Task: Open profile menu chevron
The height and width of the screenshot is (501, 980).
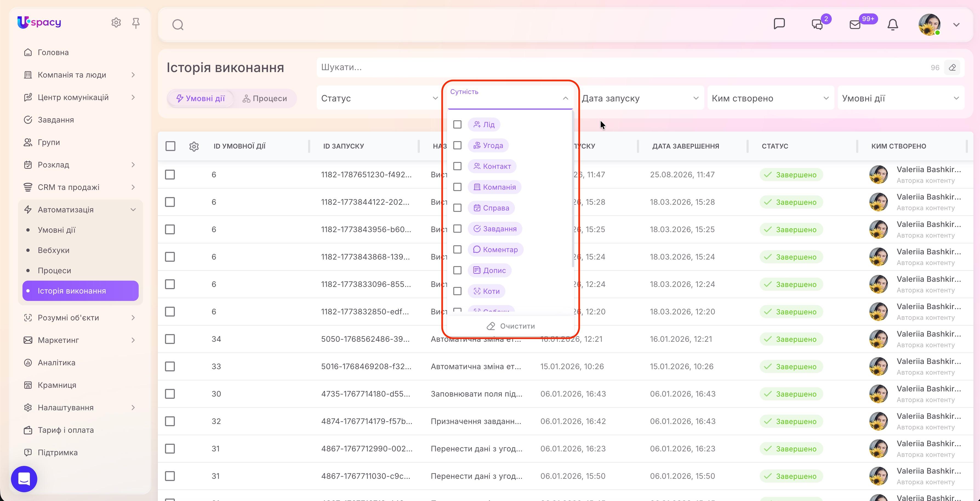Action: 956,25
